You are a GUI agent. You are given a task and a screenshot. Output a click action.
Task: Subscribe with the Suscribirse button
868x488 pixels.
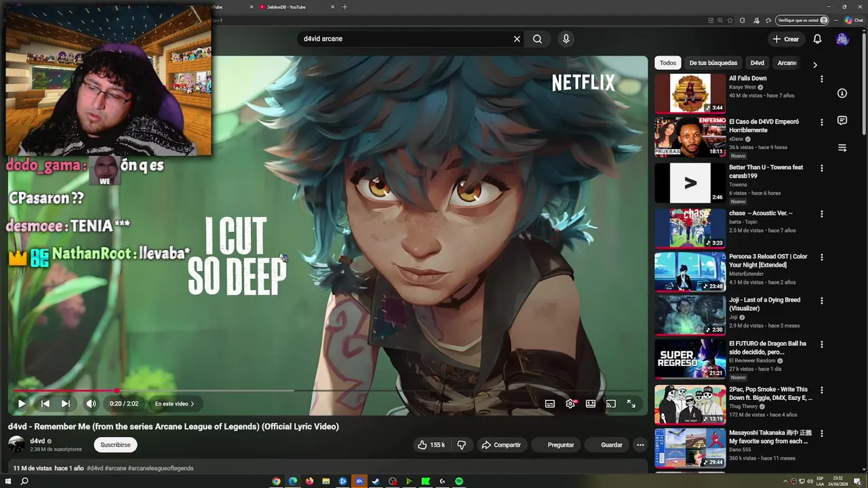tap(115, 445)
